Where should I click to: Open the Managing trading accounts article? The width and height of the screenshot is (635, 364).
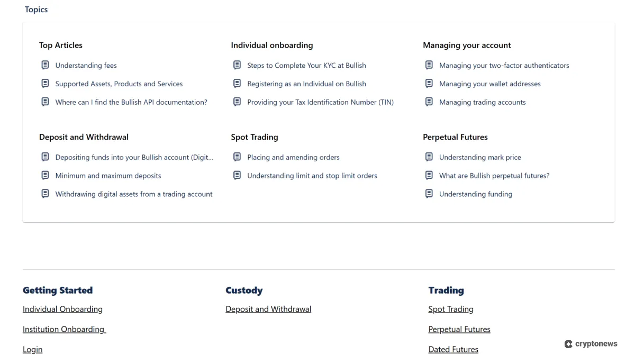[x=483, y=103]
